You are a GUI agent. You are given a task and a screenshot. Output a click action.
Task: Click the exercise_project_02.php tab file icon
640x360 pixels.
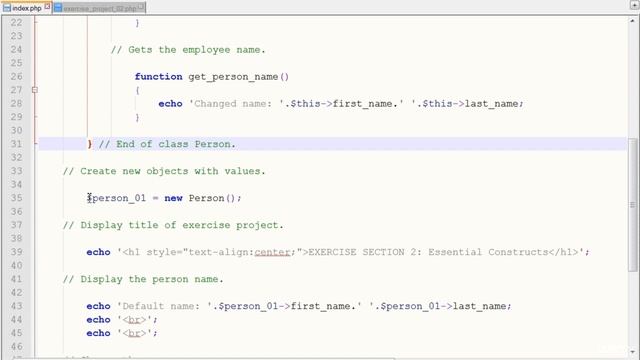coord(58,8)
